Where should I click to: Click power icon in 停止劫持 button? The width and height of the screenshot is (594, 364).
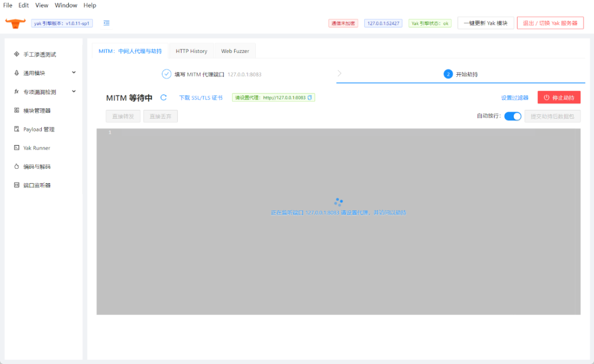coord(547,97)
